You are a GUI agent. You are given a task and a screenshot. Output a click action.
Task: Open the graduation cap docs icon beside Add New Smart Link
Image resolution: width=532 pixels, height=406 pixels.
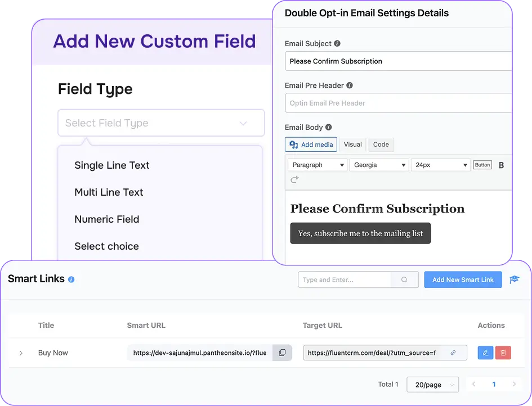click(514, 279)
